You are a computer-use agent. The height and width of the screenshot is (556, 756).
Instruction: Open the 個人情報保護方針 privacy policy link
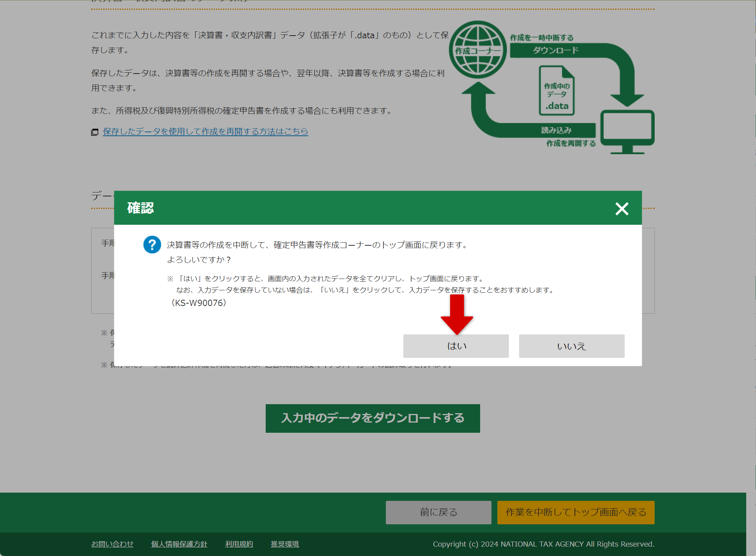(x=179, y=544)
